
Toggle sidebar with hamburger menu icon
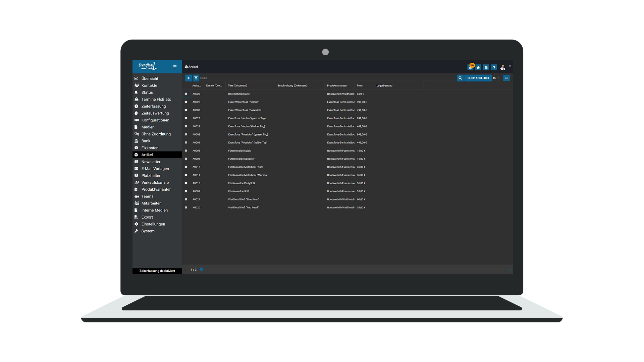click(175, 67)
